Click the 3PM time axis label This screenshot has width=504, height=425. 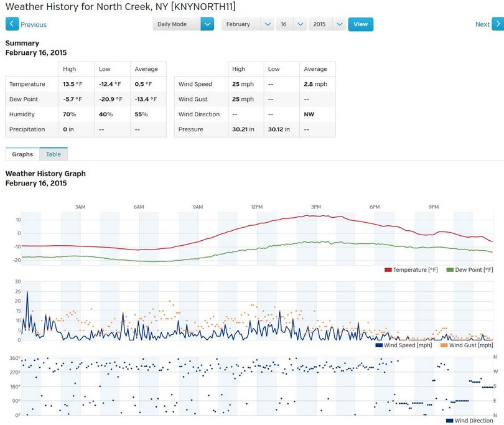315,207
